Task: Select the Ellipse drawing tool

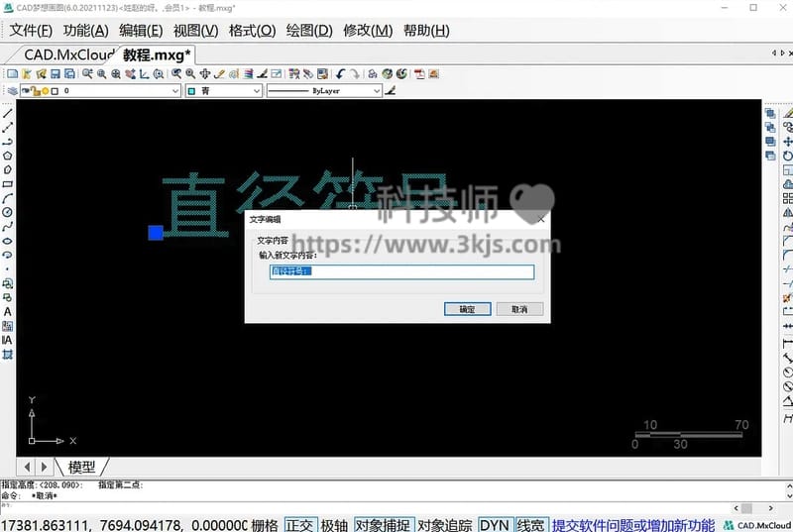Action: [x=7, y=241]
